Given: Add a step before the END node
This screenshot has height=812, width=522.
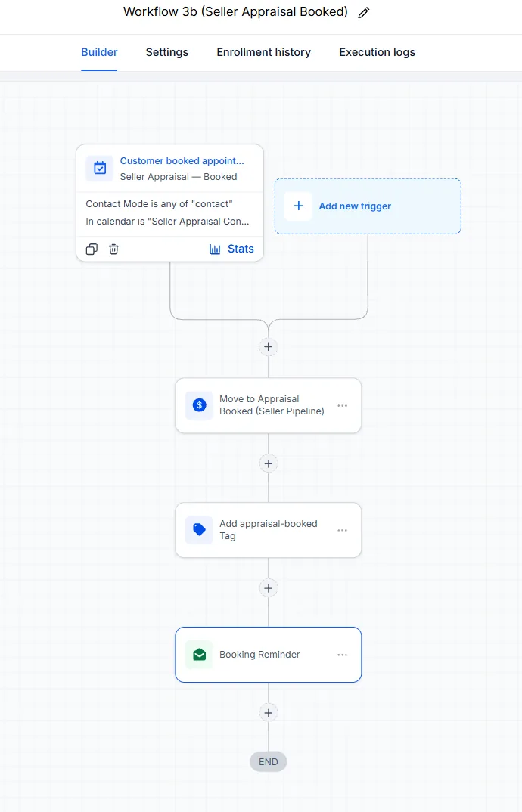Looking at the screenshot, I should (x=269, y=713).
